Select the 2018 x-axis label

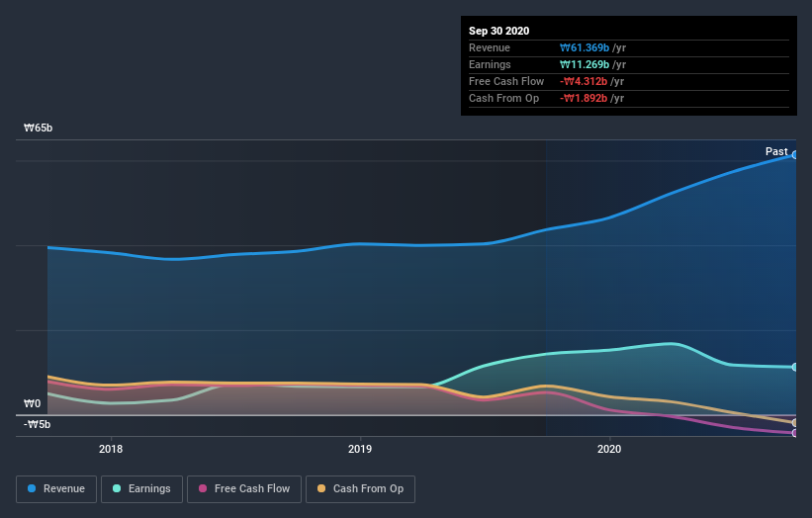tap(111, 449)
